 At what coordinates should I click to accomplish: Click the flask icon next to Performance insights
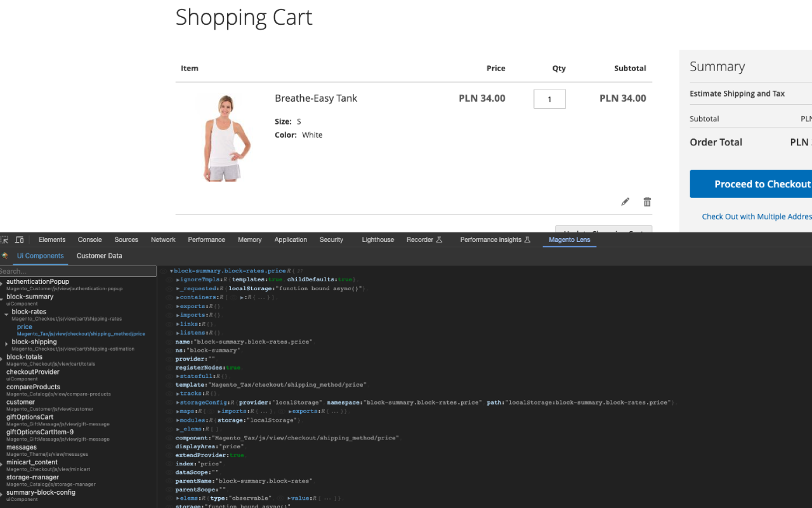pos(527,240)
